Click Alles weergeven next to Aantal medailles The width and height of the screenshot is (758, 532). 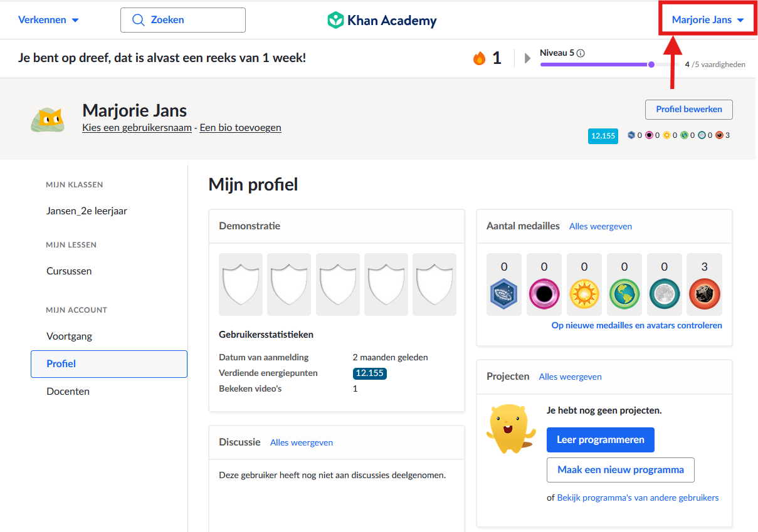pyautogui.click(x=601, y=226)
